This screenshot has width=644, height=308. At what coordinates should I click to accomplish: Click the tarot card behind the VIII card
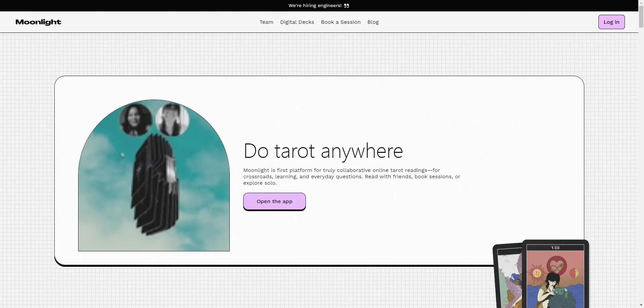[x=507, y=275]
